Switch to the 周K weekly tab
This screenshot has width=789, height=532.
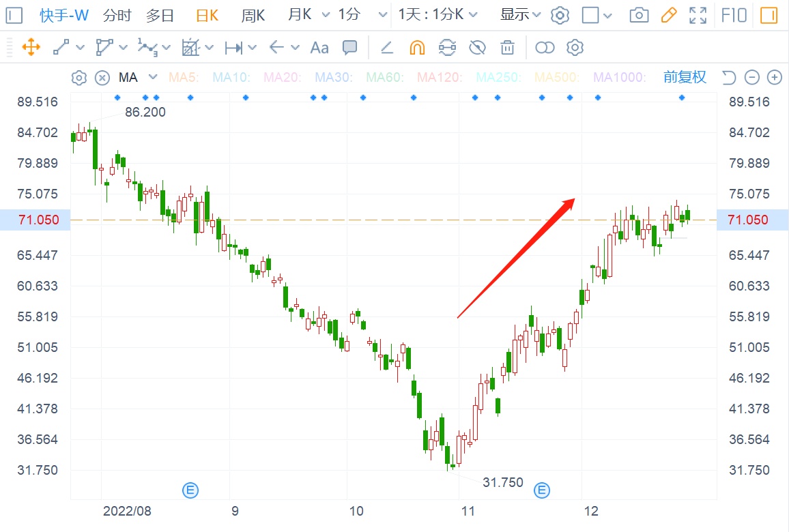click(253, 15)
